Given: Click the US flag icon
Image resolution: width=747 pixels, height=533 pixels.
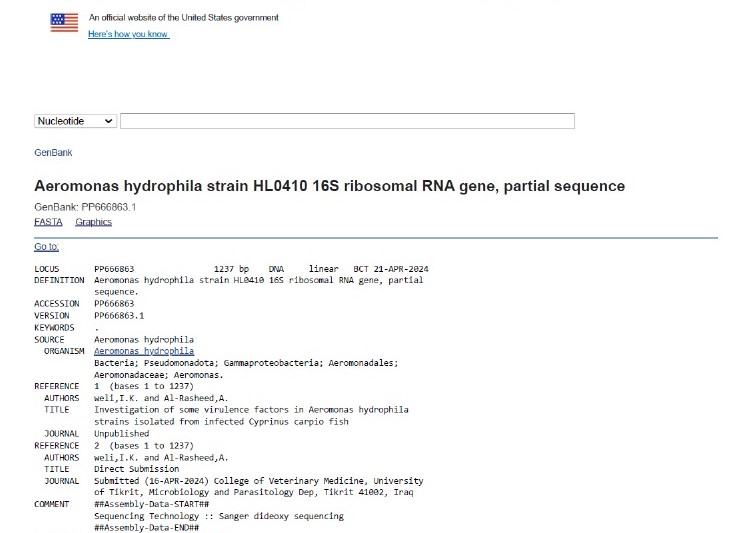Looking at the screenshot, I should point(64,23).
